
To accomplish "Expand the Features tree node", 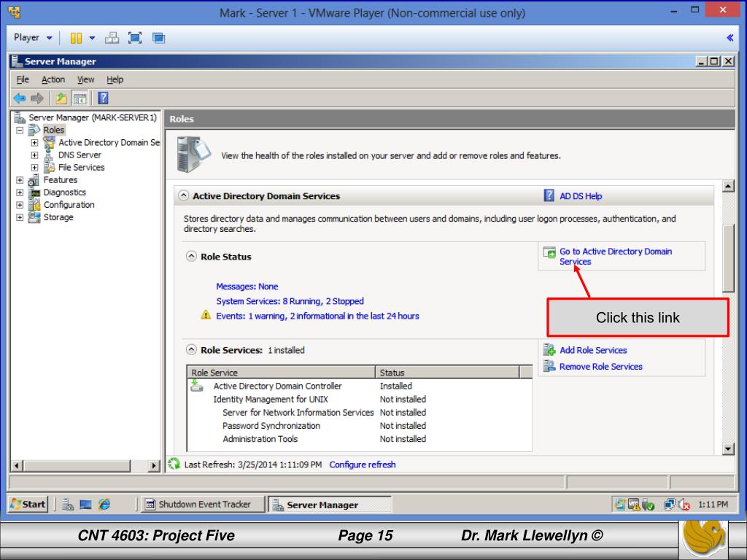I will pyautogui.click(x=20, y=180).
